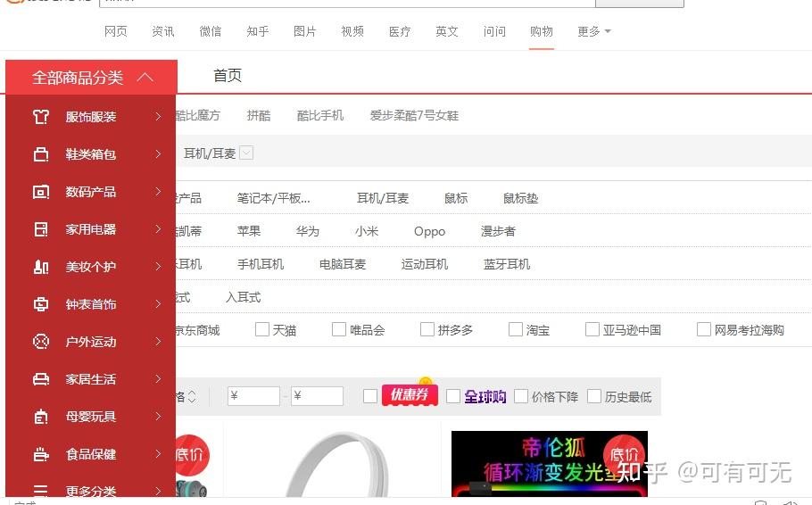Screen dimensions: 812x505
Task: Check the 天猫 checkbox
Action: click(x=262, y=329)
